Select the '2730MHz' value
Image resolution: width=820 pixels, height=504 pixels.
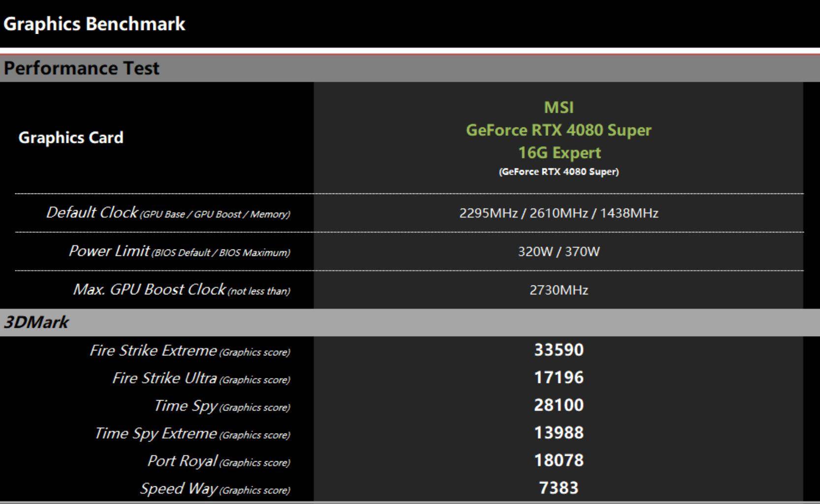tap(559, 290)
